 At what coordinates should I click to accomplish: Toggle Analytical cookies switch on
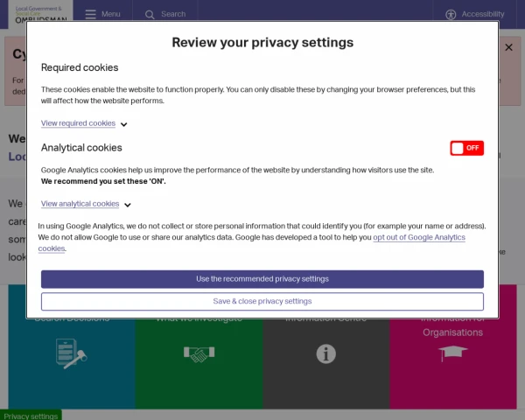[x=466, y=148]
